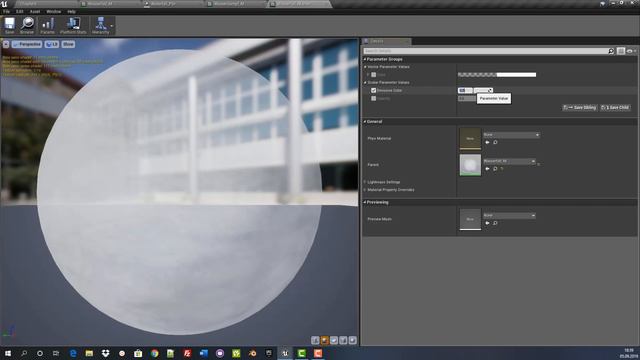Click the Hierarchy toolbar icon

pyautogui.click(x=100, y=25)
